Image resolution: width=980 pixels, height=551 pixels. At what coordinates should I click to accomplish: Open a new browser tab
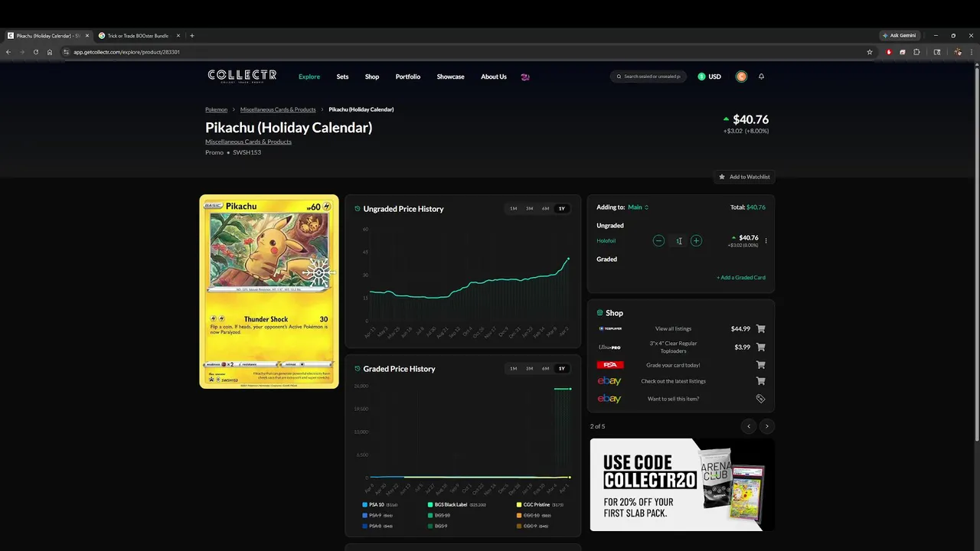tap(191, 35)
